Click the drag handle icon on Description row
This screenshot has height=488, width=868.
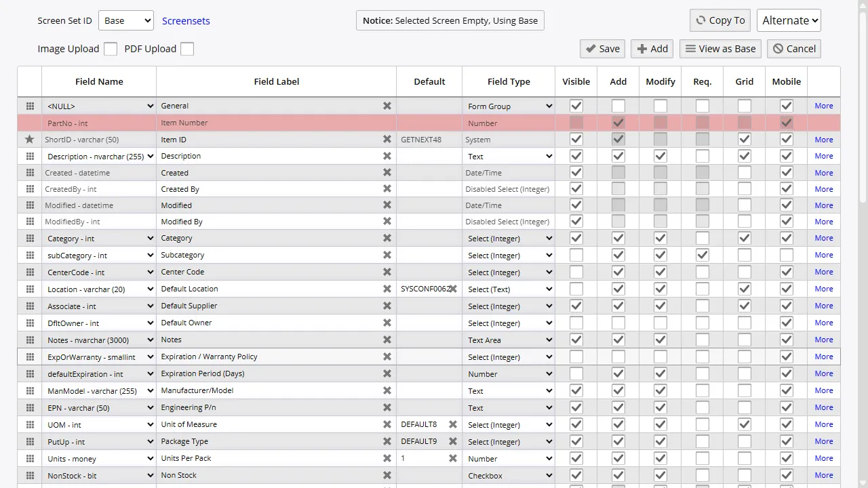pos(29,156)
